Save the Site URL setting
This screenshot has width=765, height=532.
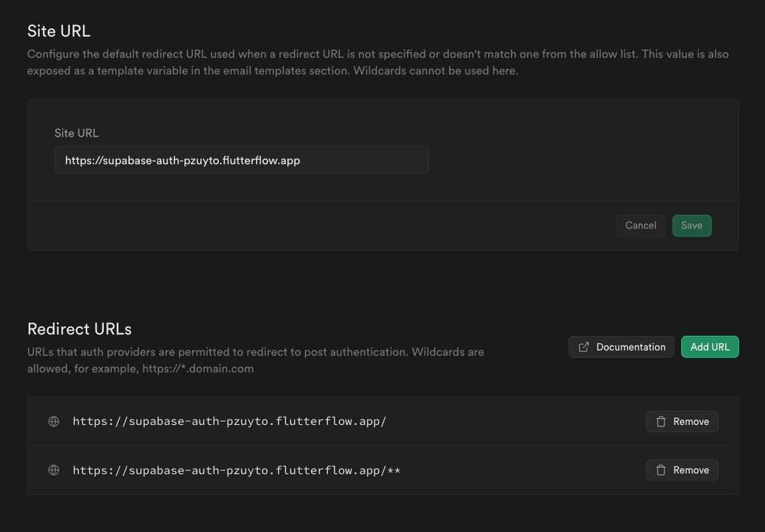tap(691, 225)
